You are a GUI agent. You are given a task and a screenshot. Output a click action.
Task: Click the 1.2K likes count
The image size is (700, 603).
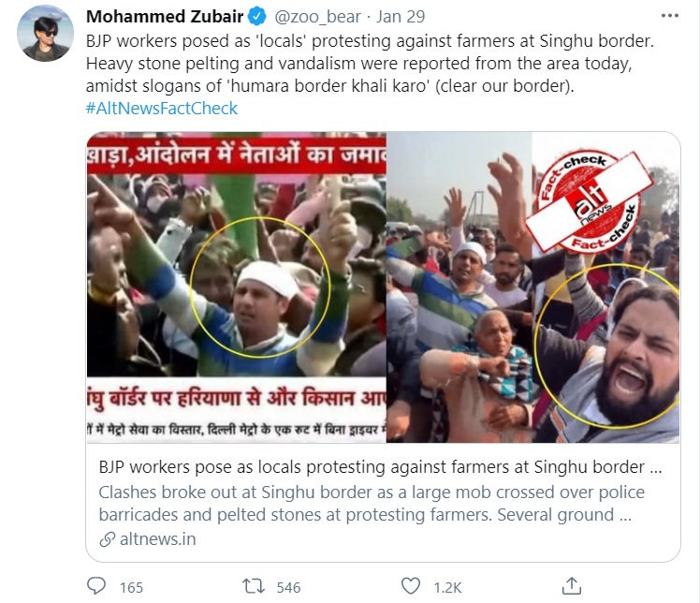pos(447,587)
